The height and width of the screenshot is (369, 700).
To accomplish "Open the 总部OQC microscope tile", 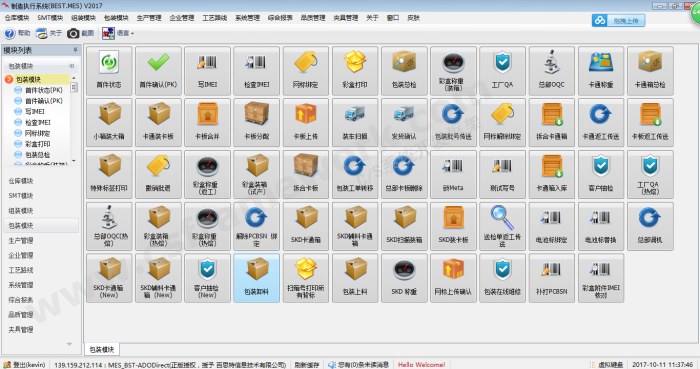I will coord(552,70).
